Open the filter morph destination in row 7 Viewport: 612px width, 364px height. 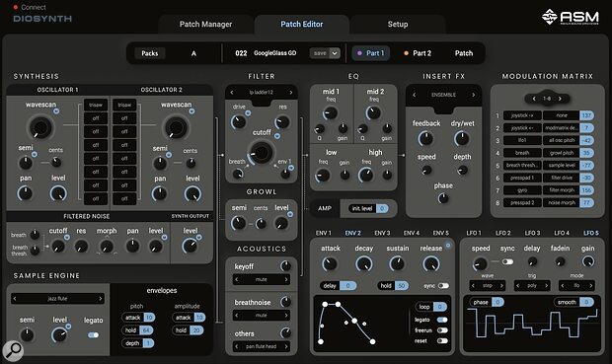click(562, 190)
